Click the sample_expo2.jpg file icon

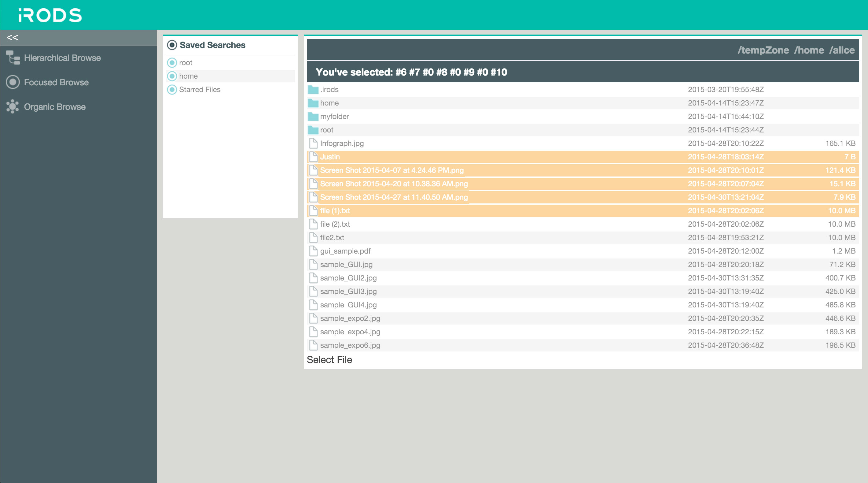click(x=313, y=319)
